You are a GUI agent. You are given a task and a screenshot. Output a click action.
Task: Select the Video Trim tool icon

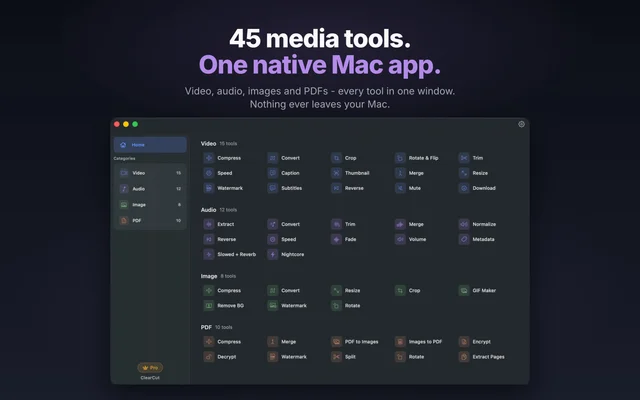pyautogui.click(x=464, y=158)
